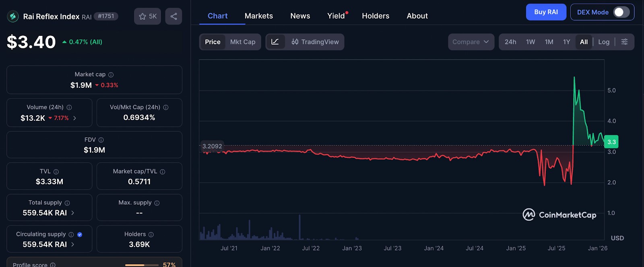Set chart range to 1Y
This screenshot has width=644, height=267.
pos(567,42)
